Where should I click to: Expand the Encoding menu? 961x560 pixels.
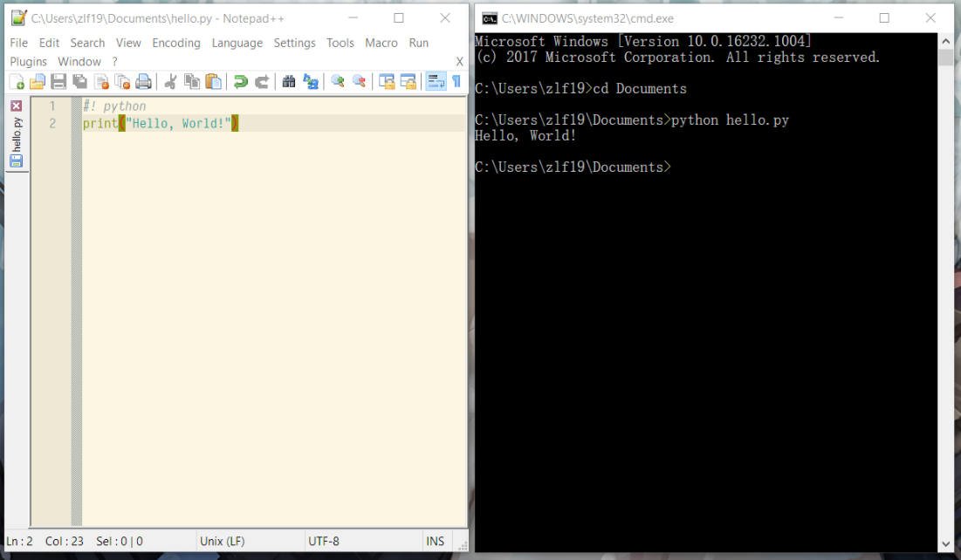(x=175, y=43)
